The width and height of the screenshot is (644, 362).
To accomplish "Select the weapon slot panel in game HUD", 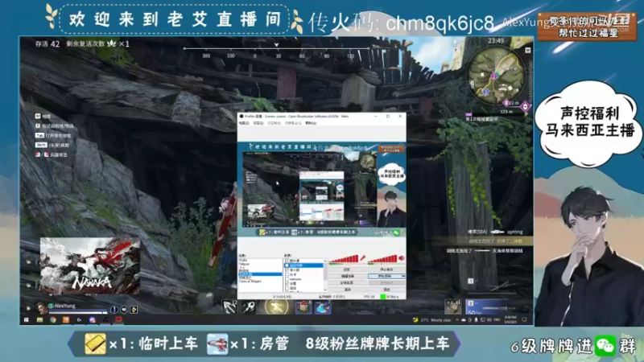I will click(487, 306).
